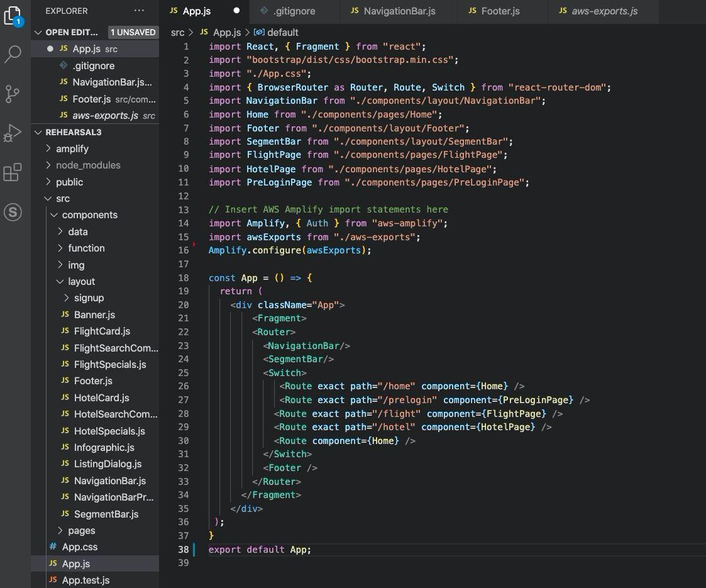This screenshot has width=706, height=588.
Task: Switch to the aws-exports.js tab
Action: tap(604, 11)
